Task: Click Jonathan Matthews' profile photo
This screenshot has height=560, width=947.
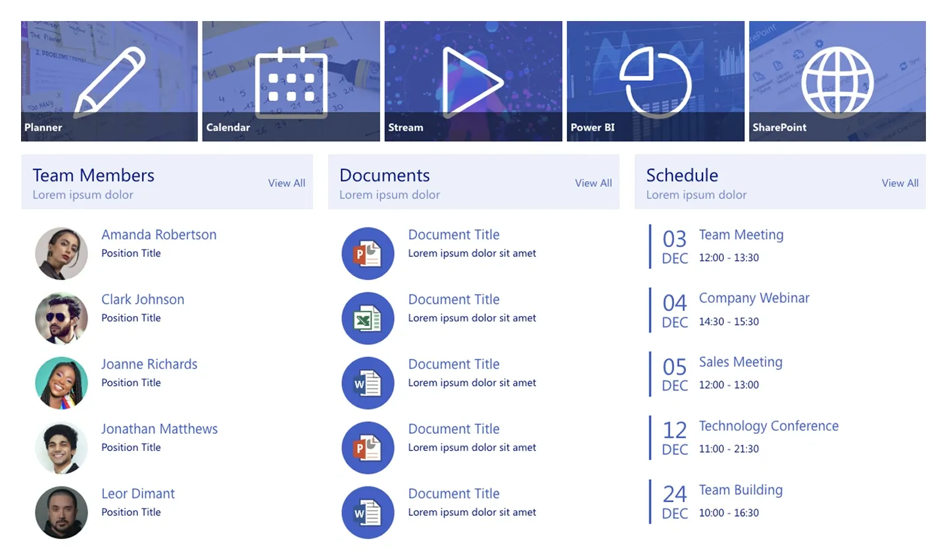Action: point(61,448)
